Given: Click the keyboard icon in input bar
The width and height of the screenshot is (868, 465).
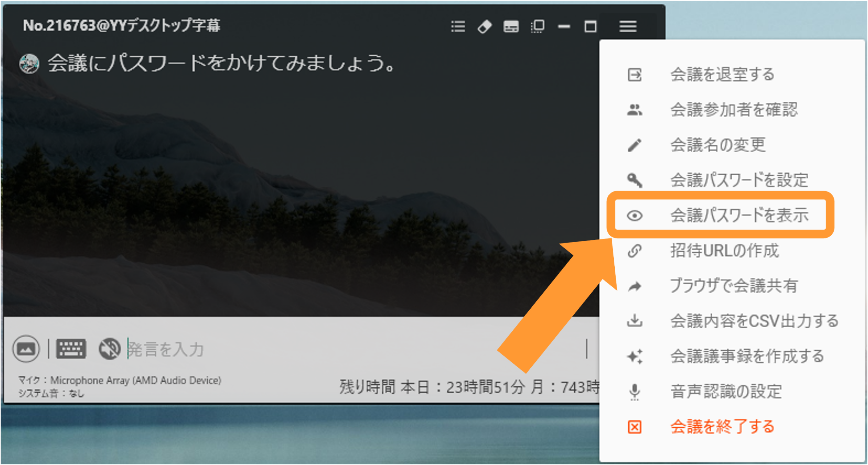Looking at the screenshot, I should coord(71,349).
